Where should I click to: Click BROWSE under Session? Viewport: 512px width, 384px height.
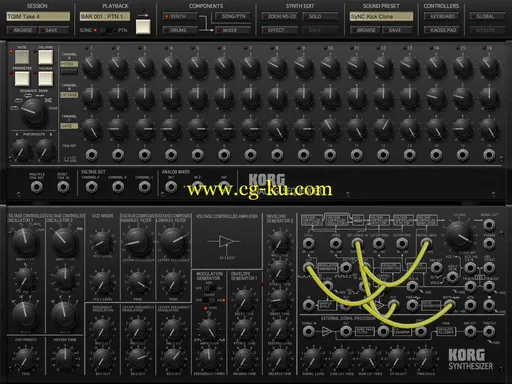pyautogui.click(x=22, y=30)
